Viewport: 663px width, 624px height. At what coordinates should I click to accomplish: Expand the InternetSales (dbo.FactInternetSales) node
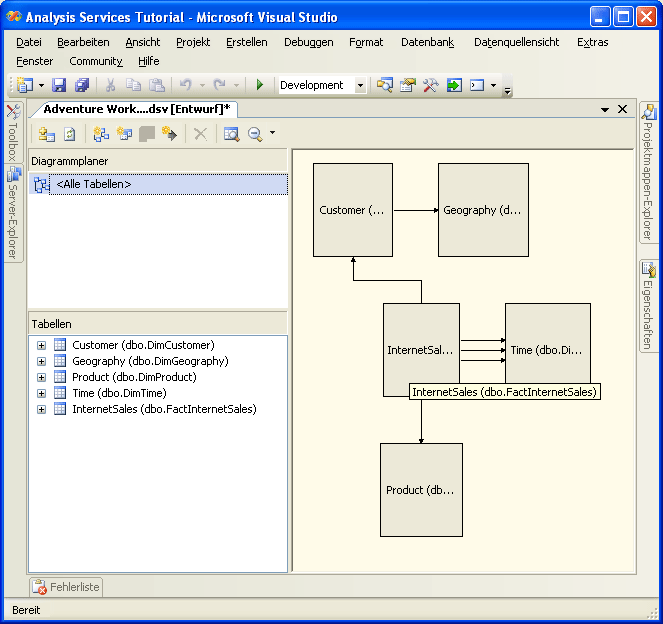[41, 409]
